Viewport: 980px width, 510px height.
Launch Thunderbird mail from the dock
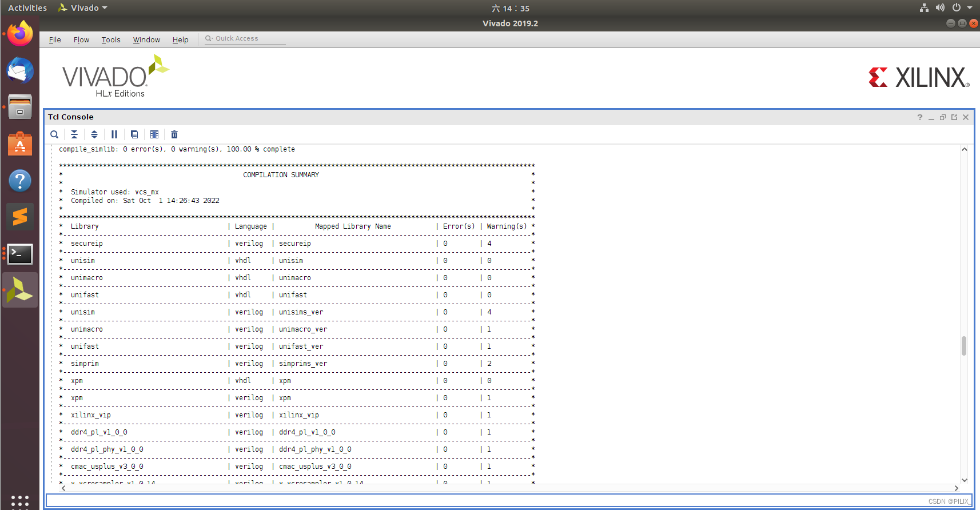click(x=20, y=70)
